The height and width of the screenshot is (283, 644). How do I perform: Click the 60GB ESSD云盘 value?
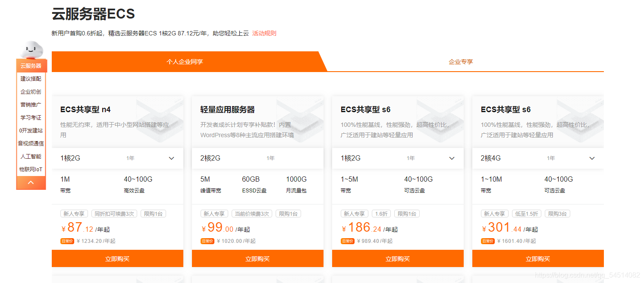tap(251, 179)
